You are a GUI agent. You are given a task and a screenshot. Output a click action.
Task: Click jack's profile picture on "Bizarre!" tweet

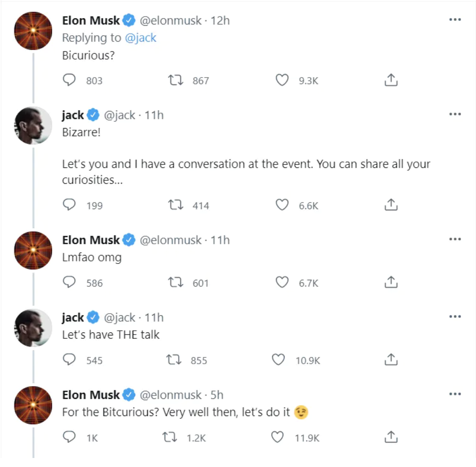tap(33, 126)
